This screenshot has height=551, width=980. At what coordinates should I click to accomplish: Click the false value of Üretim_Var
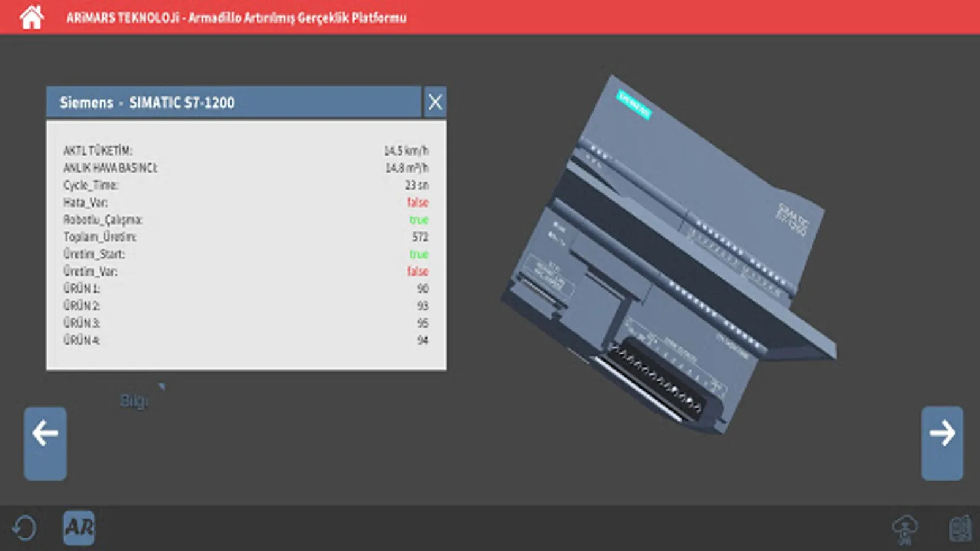click(x=418, y=271)
